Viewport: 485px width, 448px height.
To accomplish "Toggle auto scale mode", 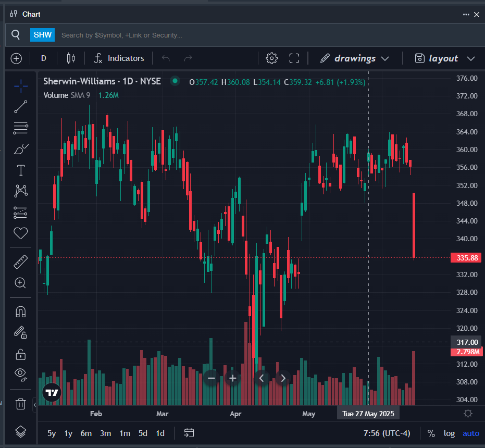I will click(471, 433).
